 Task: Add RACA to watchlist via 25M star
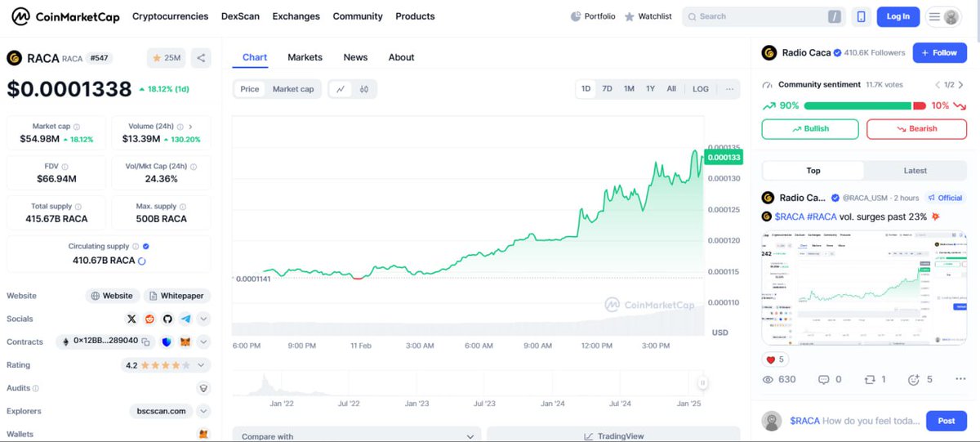point(167,58)
